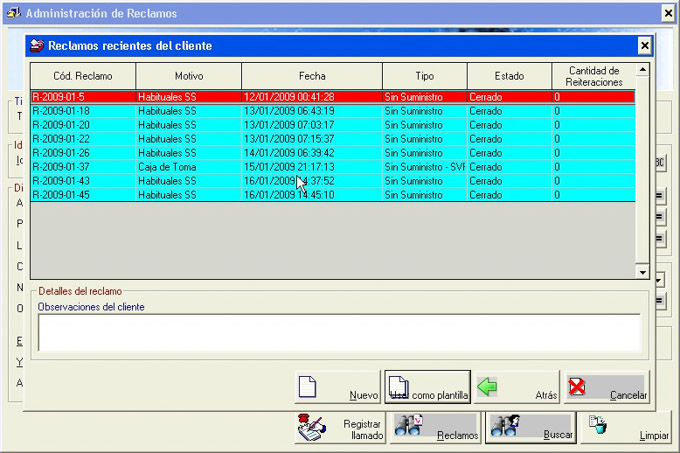Viewport: 680px width, 453px height.
Task: Click date 13/01/2009 06:43:19
Action: pyautogui.click(x=312, y=111)
